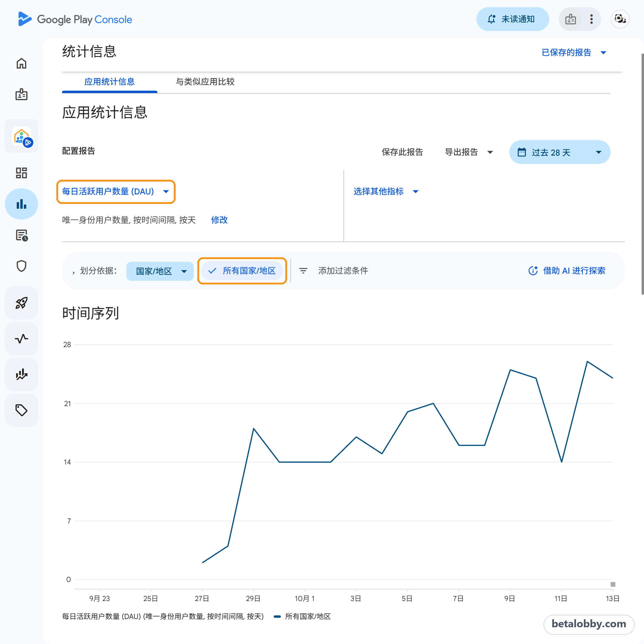Click the developer ID badge icon in header
Viewport: 644px width, 644px height.
point(570,19)
